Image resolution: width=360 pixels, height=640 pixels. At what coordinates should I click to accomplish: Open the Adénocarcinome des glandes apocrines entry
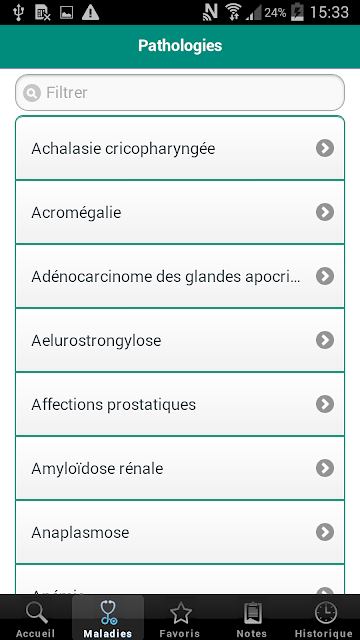point(180,276)
